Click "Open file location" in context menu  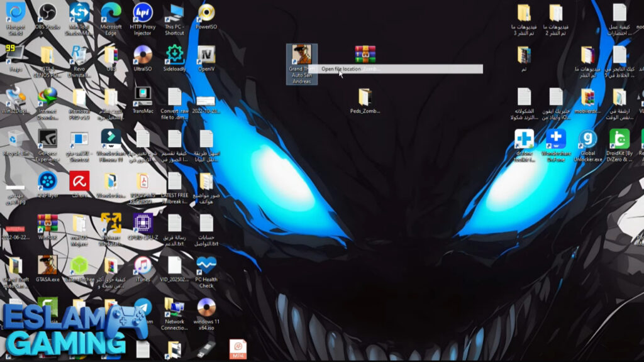(x=341, y=69)
